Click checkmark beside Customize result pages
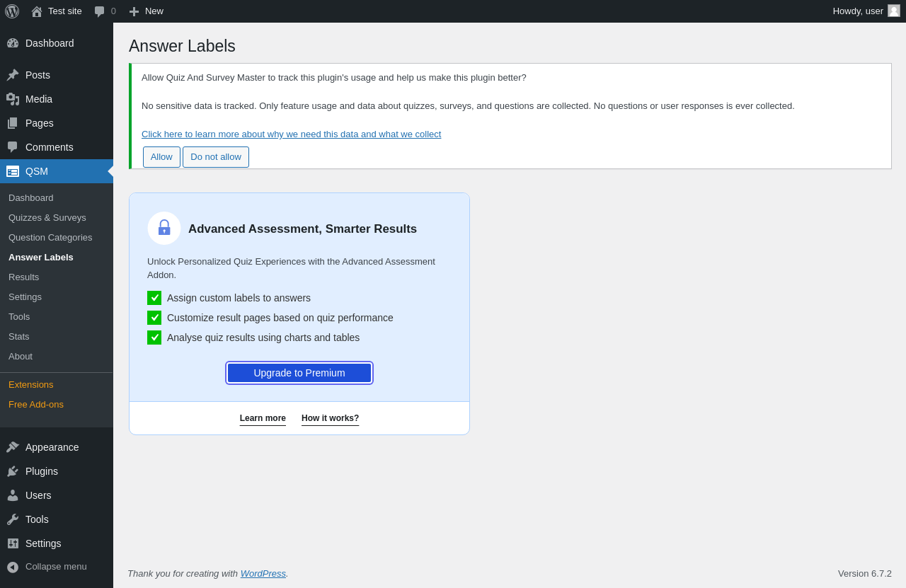The width and height of the screenshot is (906, 588). 154,318
